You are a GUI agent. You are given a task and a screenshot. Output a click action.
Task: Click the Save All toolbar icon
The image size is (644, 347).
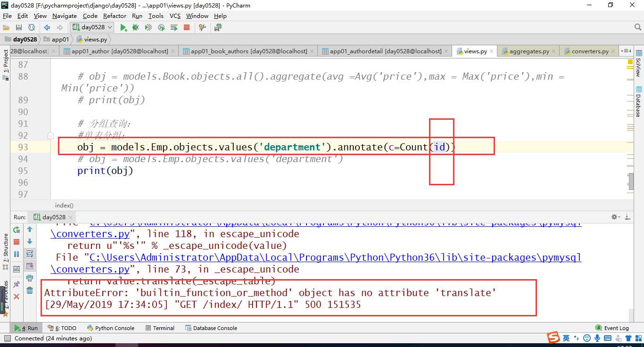19,27
